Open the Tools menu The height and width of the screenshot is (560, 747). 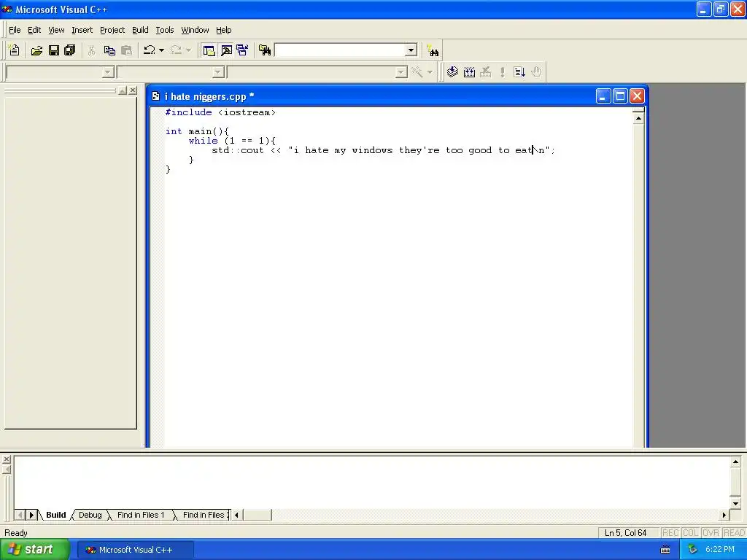point(165,30)
